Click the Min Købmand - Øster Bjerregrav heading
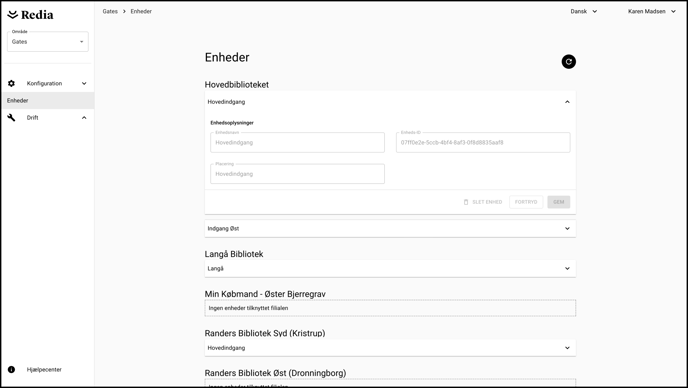This screenshot has height=388, width=688. pos(265,294)
